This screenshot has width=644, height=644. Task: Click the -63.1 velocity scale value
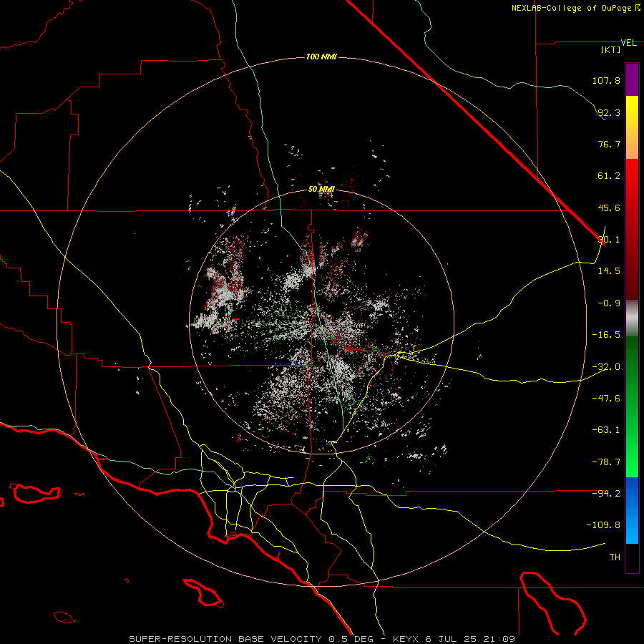coord(606,430)
